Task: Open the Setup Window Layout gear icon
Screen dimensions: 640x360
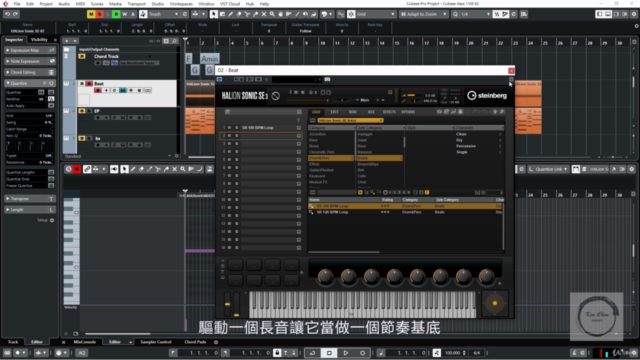Action: click(634, 14)
